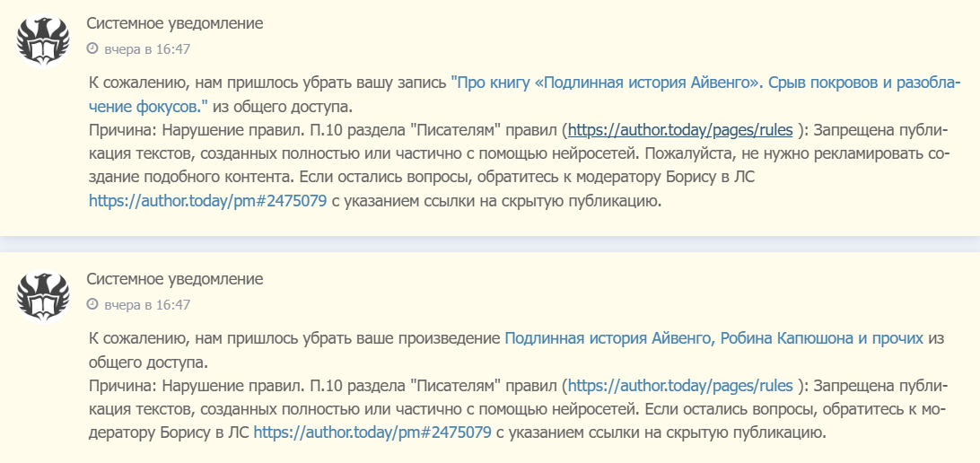The height and width of the screenshot is (463, 980).
Task: Click the eagle avatar of the upper notification
Action: (44, 40)
